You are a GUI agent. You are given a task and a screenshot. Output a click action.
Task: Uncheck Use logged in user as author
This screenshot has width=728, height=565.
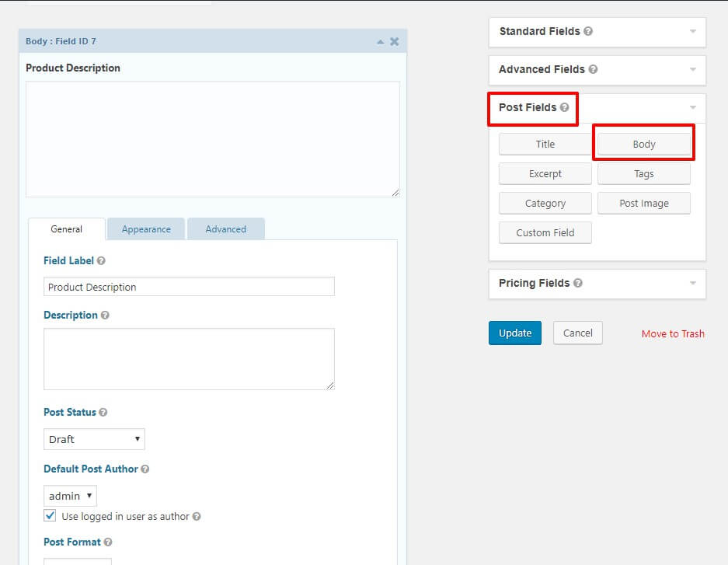(x=50, y=515)
